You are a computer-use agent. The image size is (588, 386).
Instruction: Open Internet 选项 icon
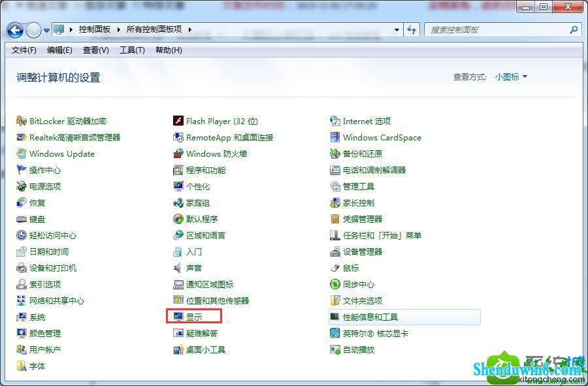point(335,121)
